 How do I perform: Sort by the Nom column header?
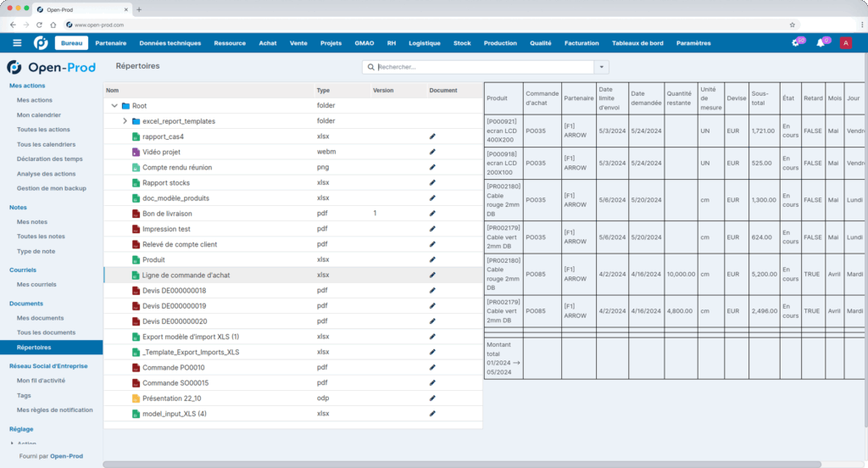pos(113,90)
